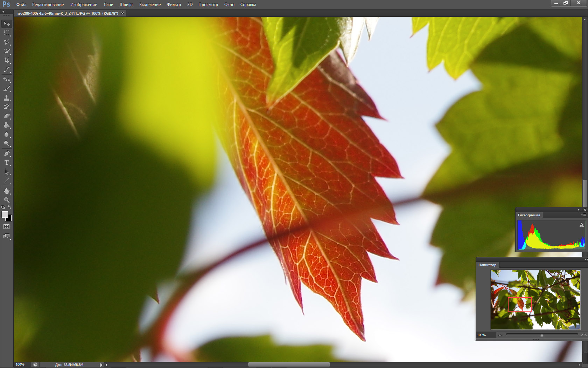Select the History Brush tool
Image resolution: width=588 pixels, height=368 pixels.
point(7,107)
